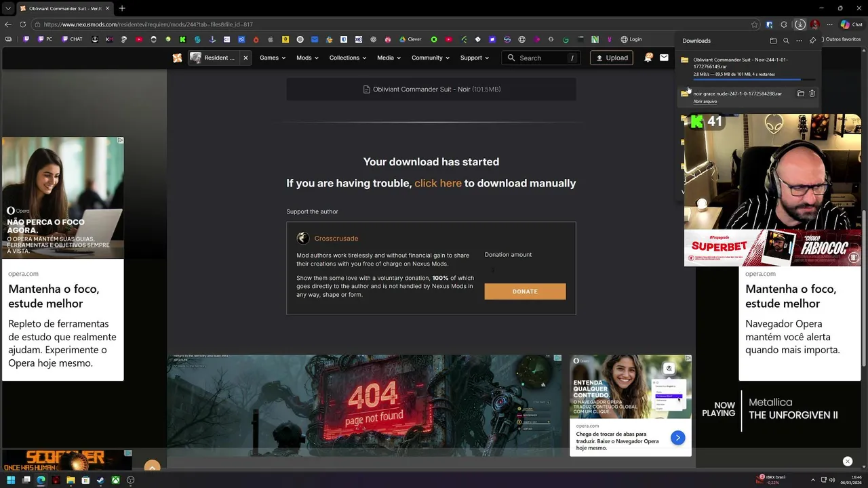Open Xbox app from taskbar

(x=115, y=480)
